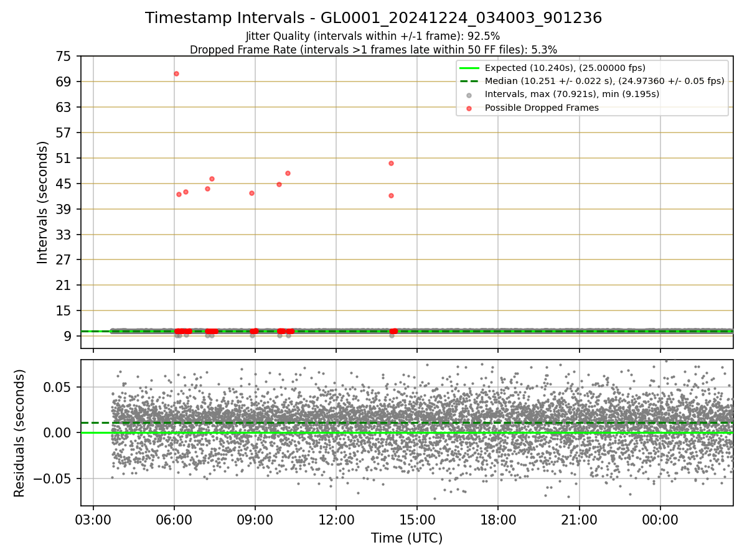Click the x-axis tick label 03:00
This screenshot has width=747, height=560.
pyautogui.click(x=93, y=520)
